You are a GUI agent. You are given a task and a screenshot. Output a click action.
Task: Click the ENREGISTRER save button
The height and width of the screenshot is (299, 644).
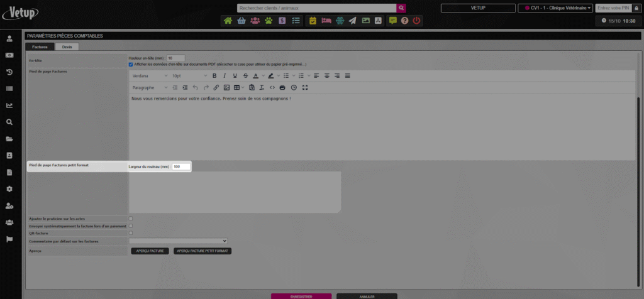click(x=301, y=296)
